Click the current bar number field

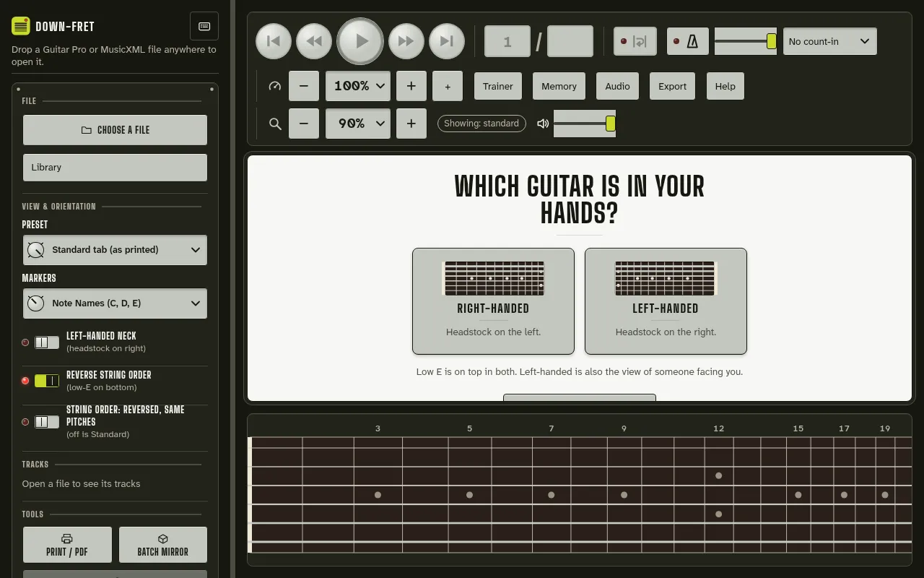[x=507, y=41]
